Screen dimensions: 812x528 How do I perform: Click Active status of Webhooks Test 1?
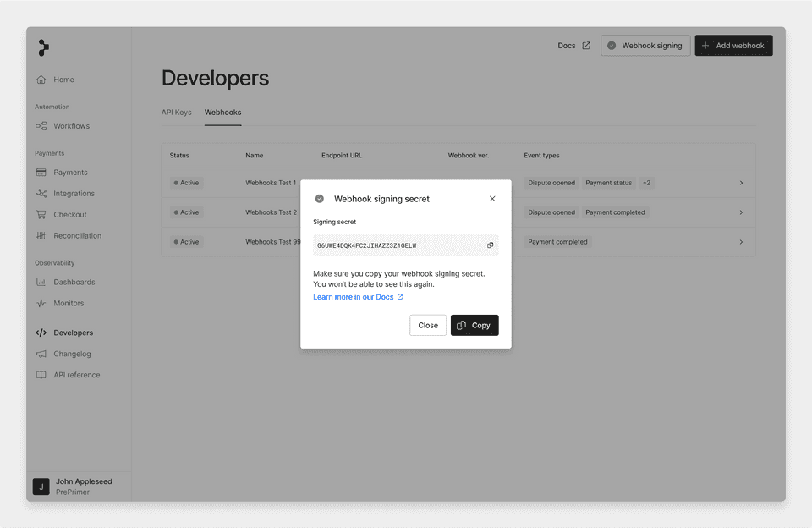click(x=186, y=183)
